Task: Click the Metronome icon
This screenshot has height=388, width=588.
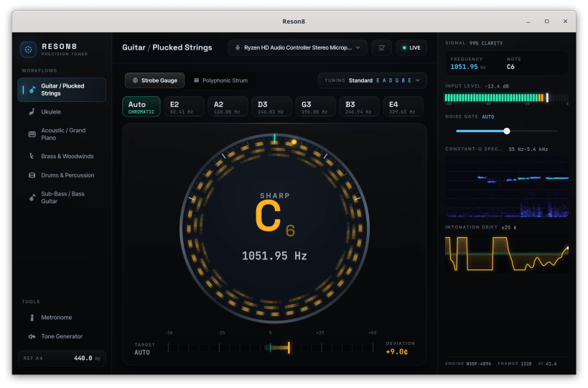Action: [32, 318]
